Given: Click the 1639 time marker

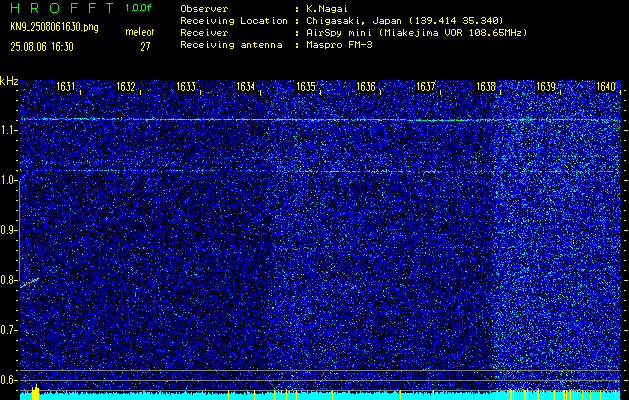Looking at the screenshot, I should (546, 87).
